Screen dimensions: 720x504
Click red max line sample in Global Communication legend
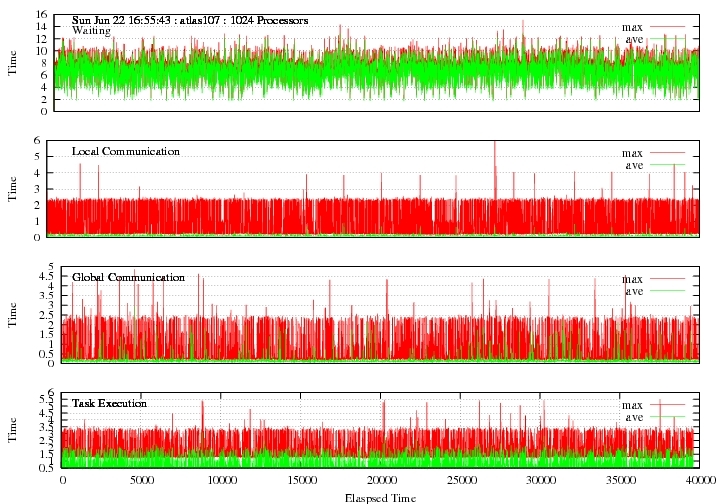667,279
